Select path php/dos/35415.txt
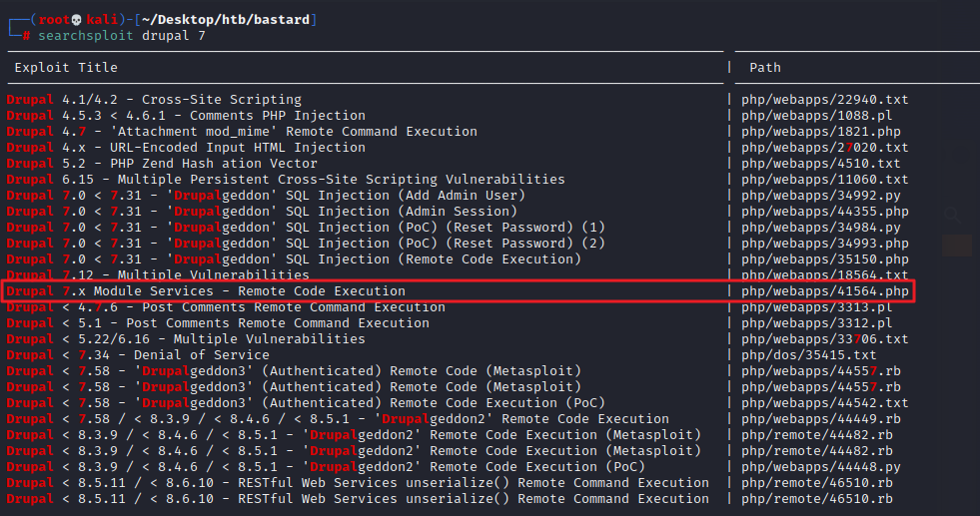This screenshot has width=980, height=516. coord(809,355)
